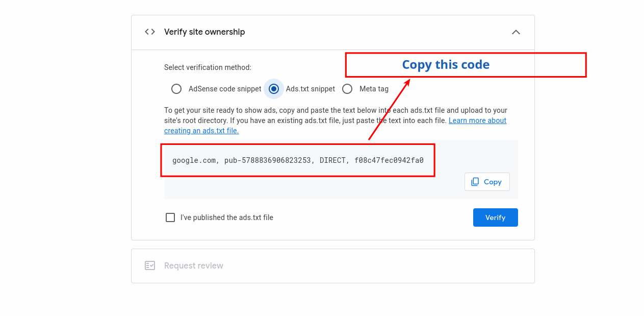Viewport: 644px width, 316px height.
Task: Select the AdSense code snippet radio button
Action: [176, 89]
